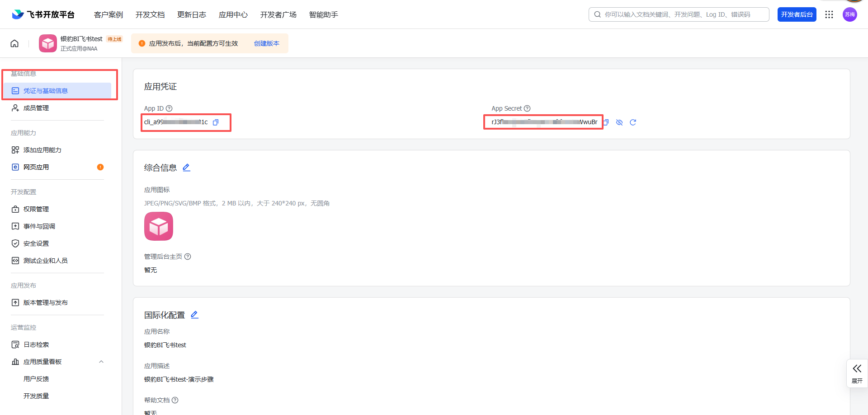This screenshot has width=868, height=415.
Task: Open 开发文档 in top navigation
Action: coord(150,15)
